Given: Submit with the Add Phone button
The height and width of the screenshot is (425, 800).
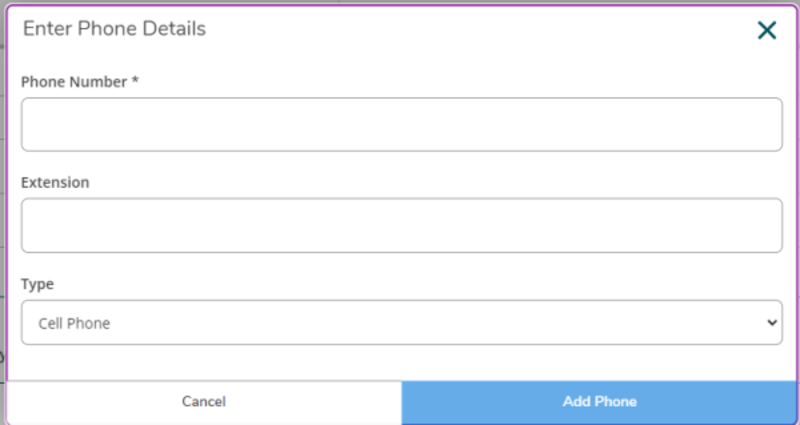Looking at the screenshot, I should coord(600,402).
